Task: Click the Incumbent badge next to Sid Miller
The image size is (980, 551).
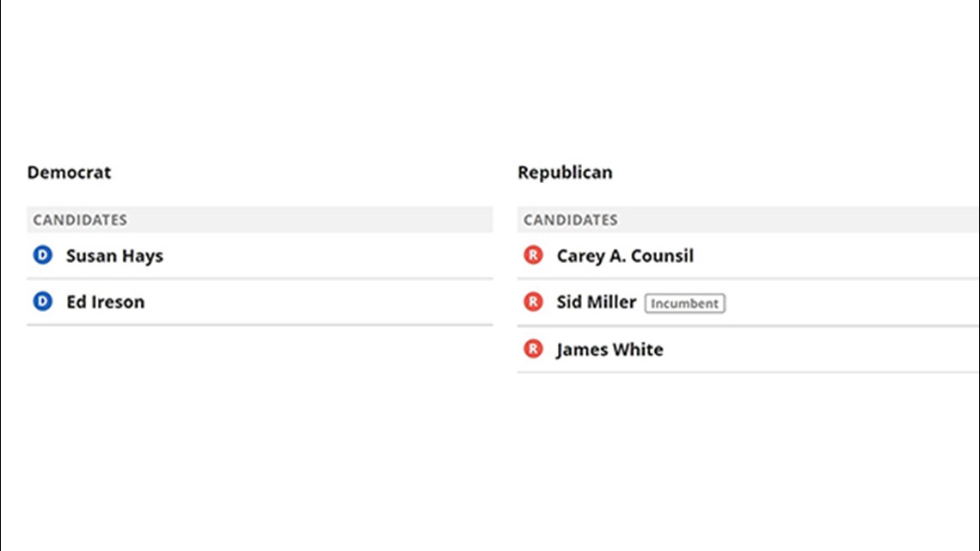Action: coord(685,303)
